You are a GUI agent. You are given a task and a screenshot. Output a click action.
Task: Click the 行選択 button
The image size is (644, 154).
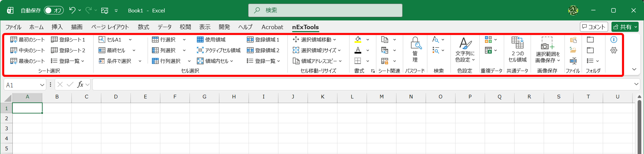pyautogui.click(x=164, y=40)
